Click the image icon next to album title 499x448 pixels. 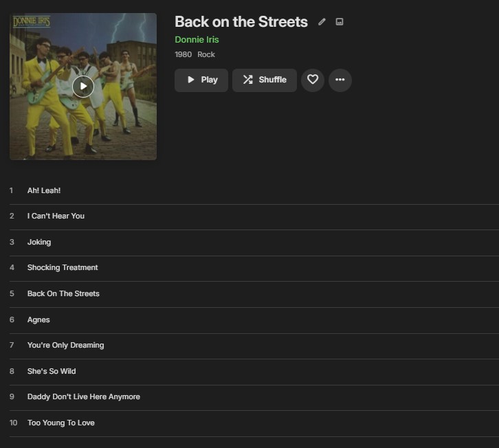339,22
